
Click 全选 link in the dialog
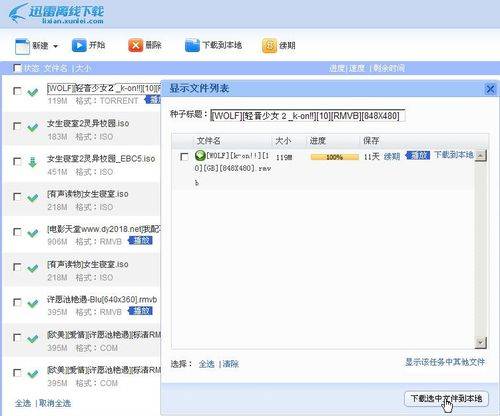tap(206, 364)
